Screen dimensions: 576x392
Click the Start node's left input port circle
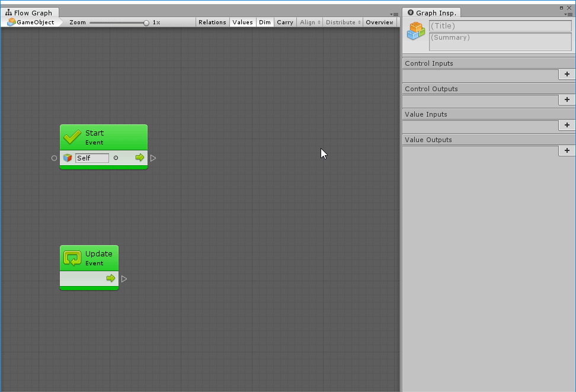pos(55,158)
